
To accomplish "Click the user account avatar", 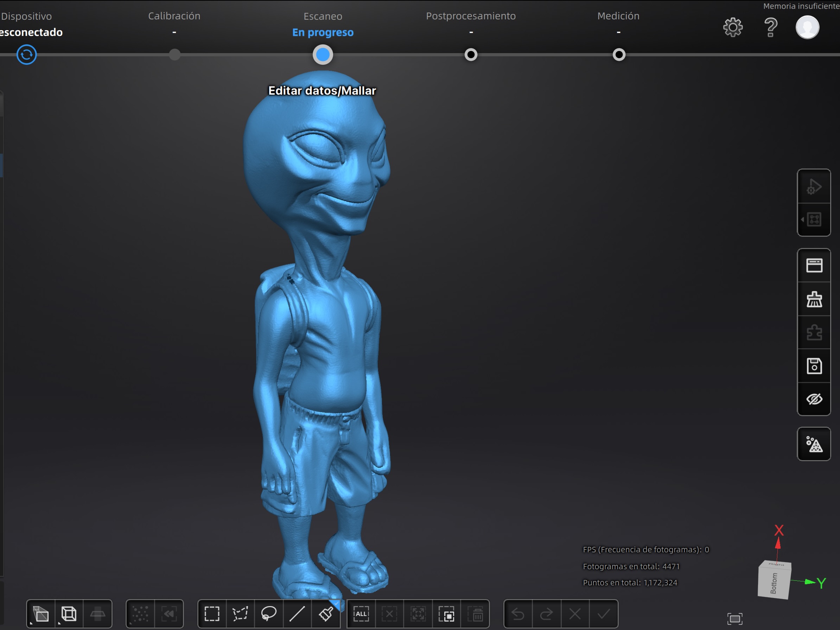I will coord(808,27).
